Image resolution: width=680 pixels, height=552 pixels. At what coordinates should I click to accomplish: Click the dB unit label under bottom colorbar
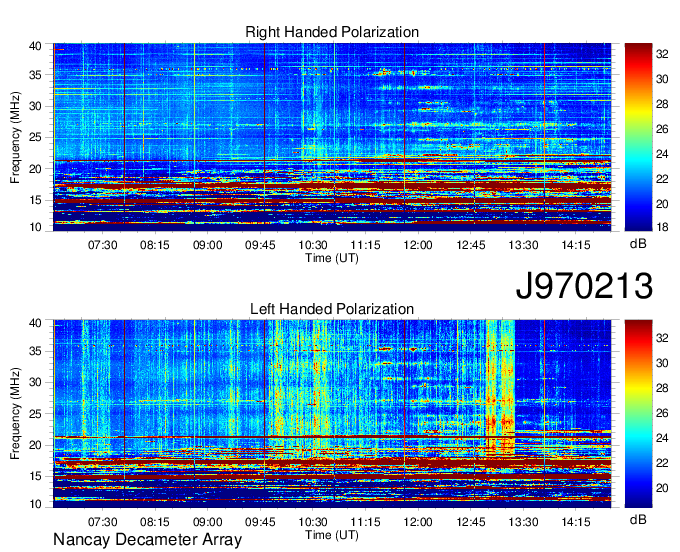[x=638, y=519]
